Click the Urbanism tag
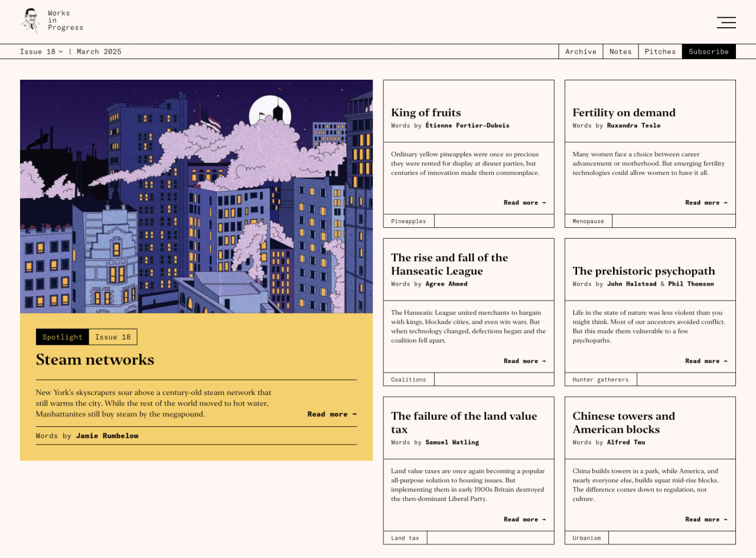Image resolution: width=756 pixels, height=558 pixels. tap(586, 537)
